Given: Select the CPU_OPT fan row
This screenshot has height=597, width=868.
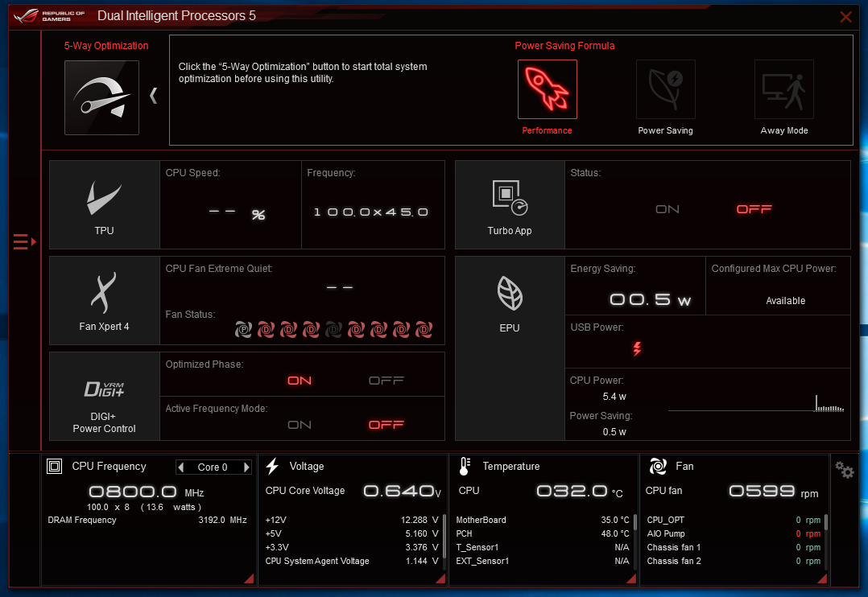Looking at the screenshot, I should click(734, 520).
